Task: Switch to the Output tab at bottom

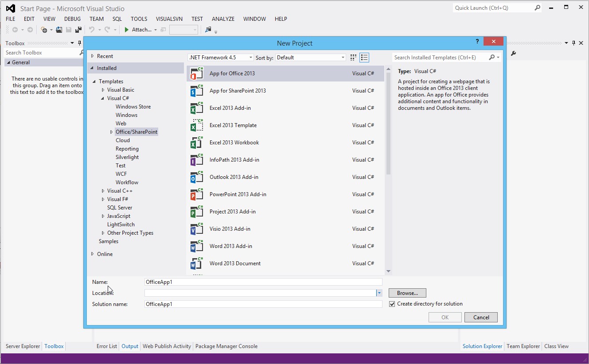Action: (x=129, y=346)
